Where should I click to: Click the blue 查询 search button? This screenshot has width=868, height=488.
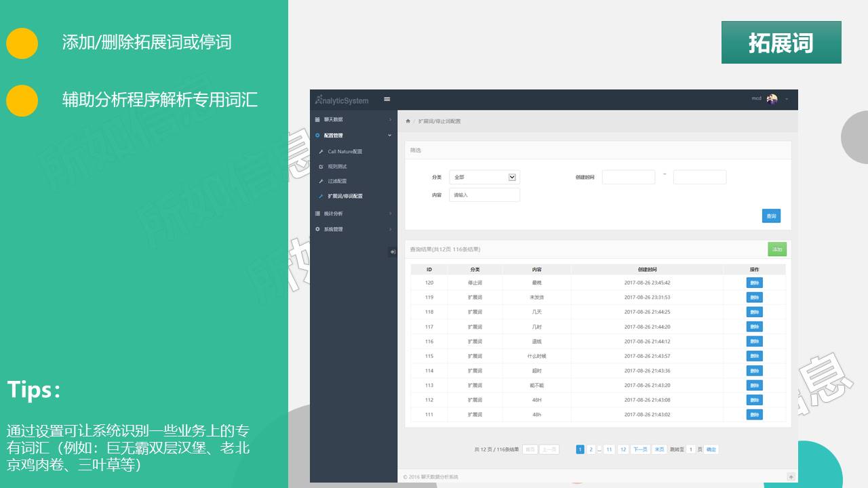click(771, 216)
